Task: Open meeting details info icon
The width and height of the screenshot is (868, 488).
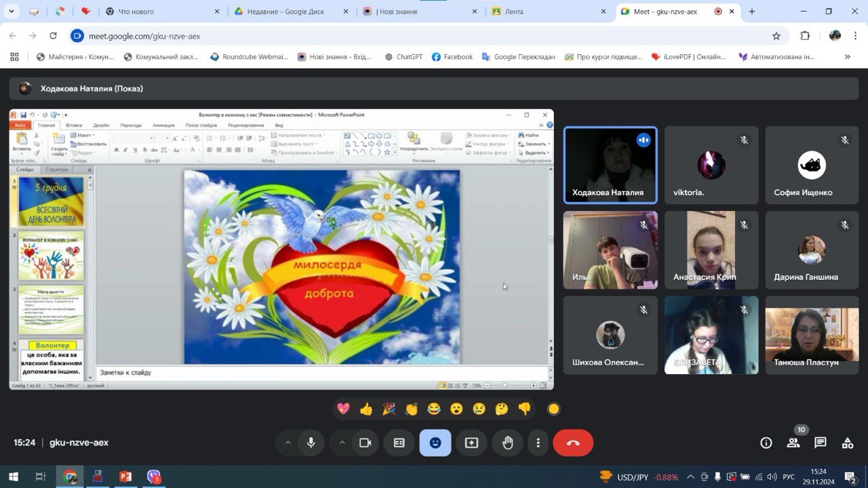Action: (x=766, y=443)
